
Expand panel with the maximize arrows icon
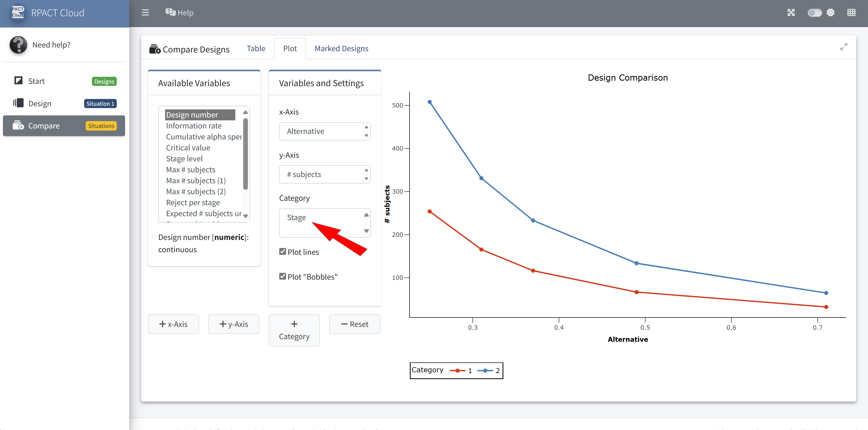(843, 47)
